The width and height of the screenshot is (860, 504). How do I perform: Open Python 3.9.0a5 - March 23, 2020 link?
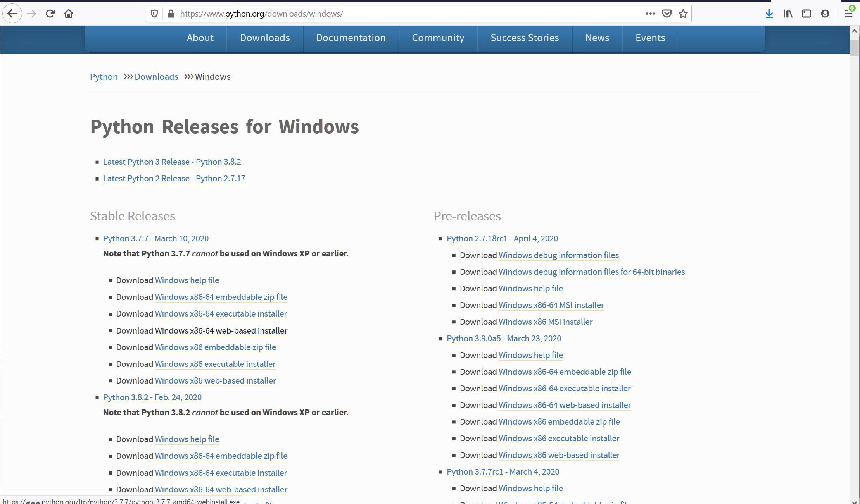[x=504, y=339]
